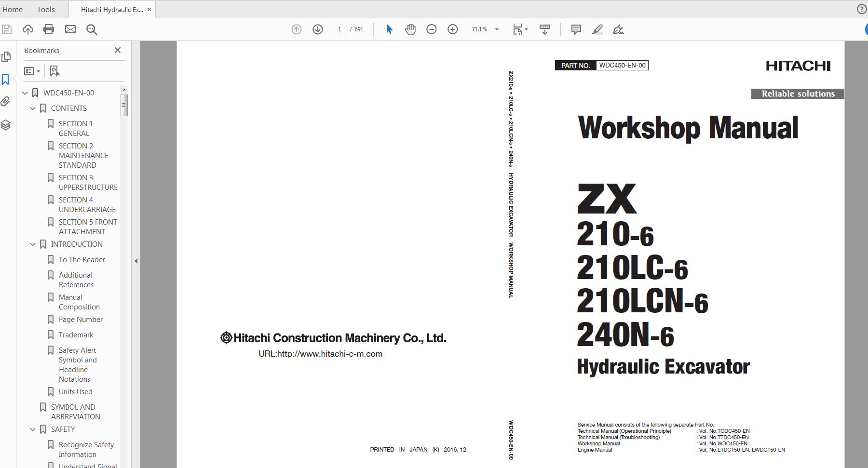Zoom in with plus icon

coord(453,29)
